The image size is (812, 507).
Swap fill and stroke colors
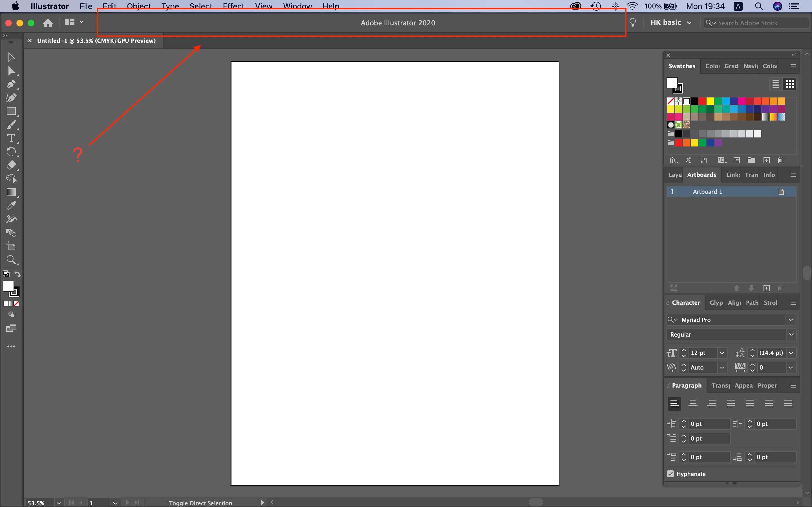(x=18, y=274)
